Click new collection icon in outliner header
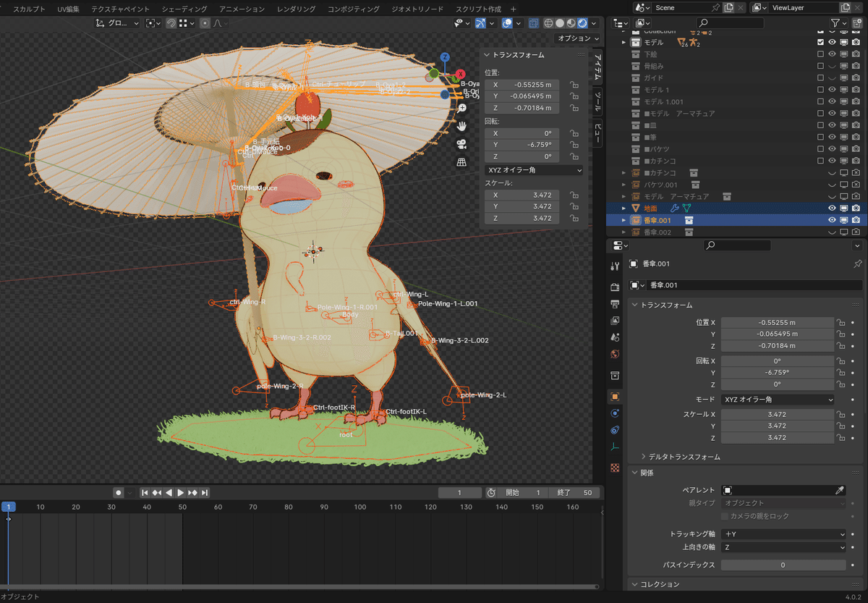The image size is (868, 603). [856, 24]
